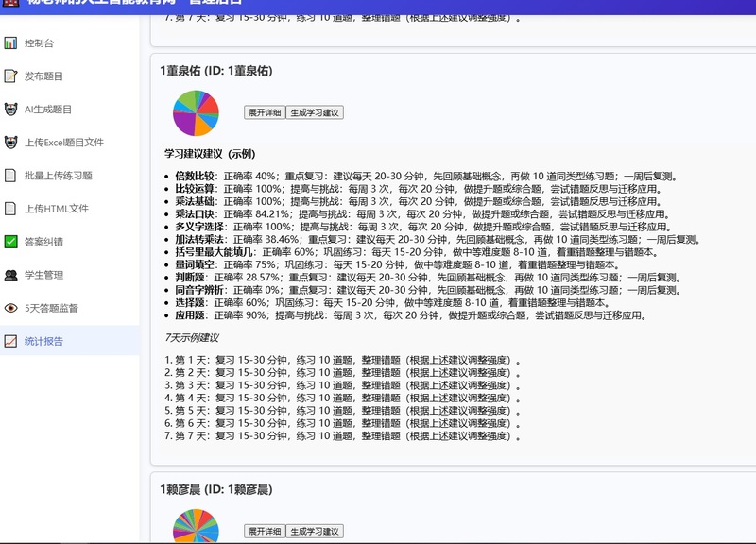
Task: Click the 答案纠错 green check icon
Action: tap(10, 242)
